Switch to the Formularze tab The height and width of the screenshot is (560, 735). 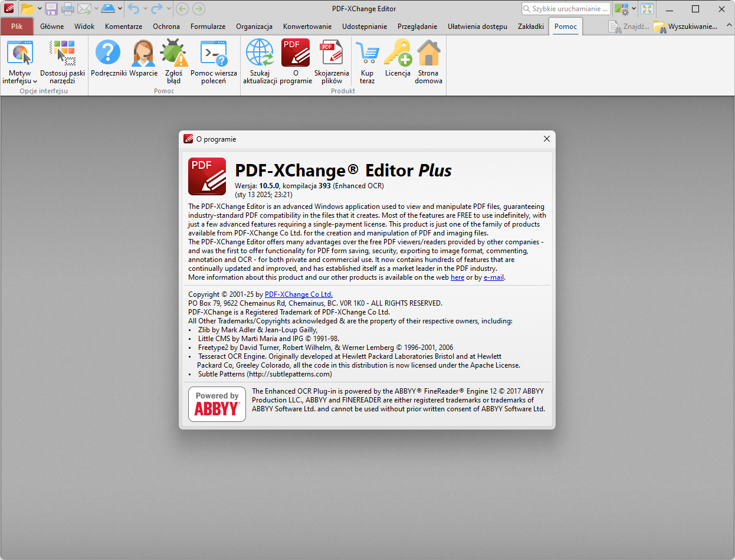tap(208, 27)
